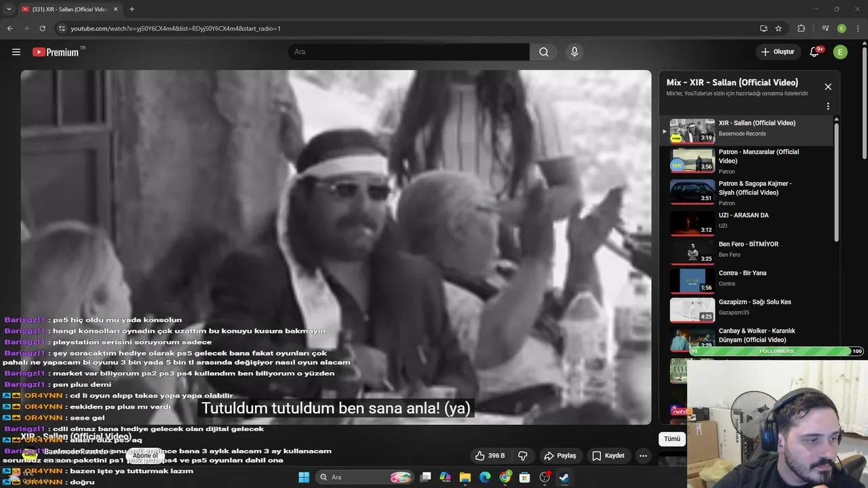
Task: Click the YouTube search magnifier button
Action: tap(544, 52)
